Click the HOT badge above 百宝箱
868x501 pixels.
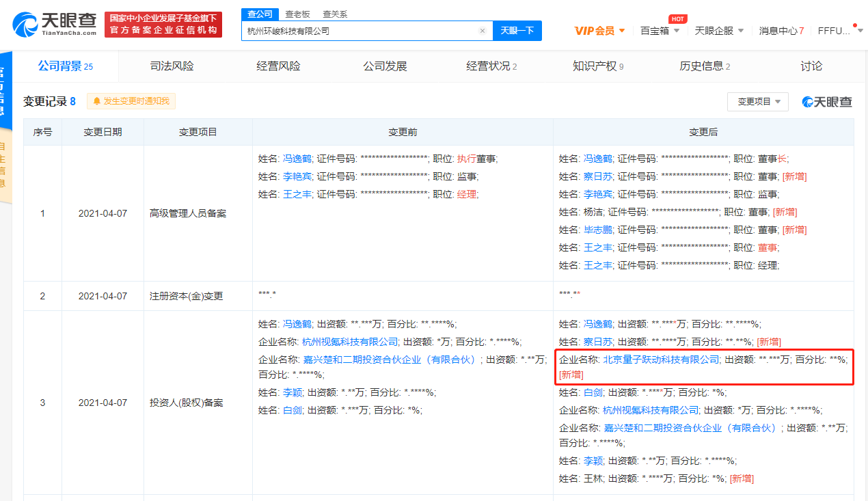677,19
